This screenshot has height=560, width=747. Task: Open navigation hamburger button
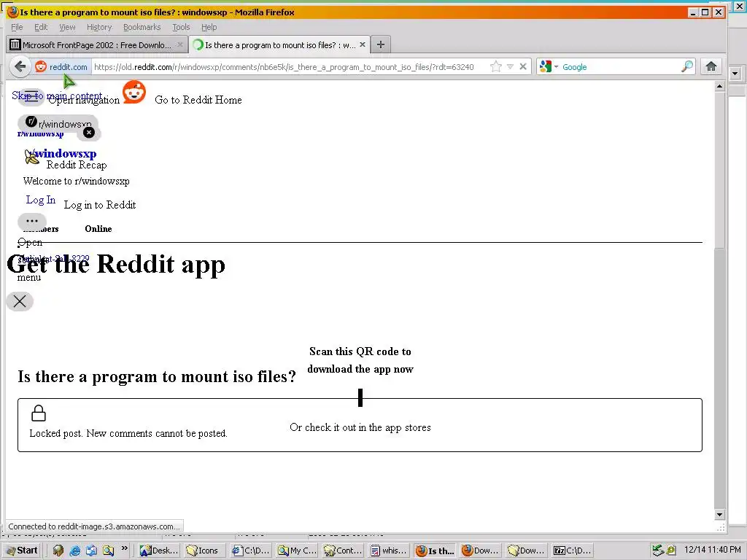31,97
